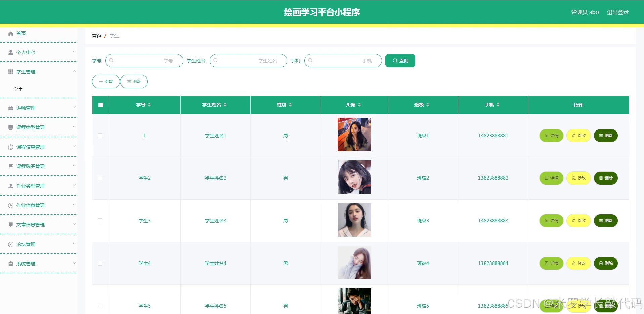Image resolution: width=644 pixels, height=314 pixels.
Task: Click the sort arrows on 学号 column
Action: point(149,105)
